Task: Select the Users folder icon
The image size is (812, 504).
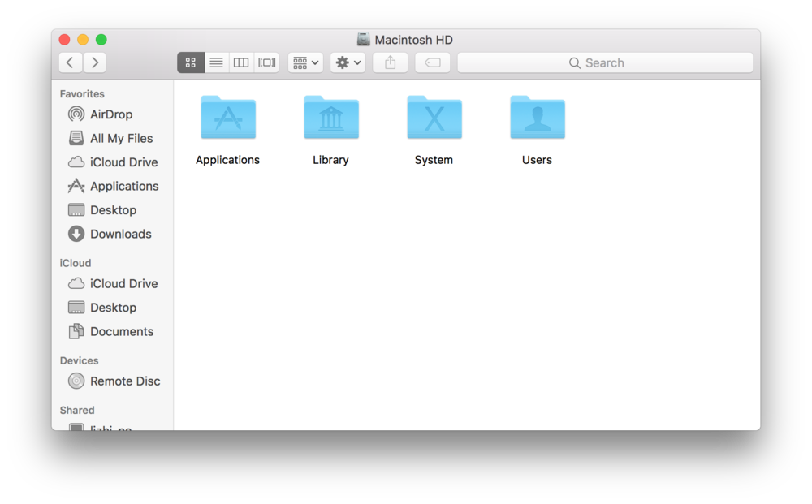Action: [538, 118]
